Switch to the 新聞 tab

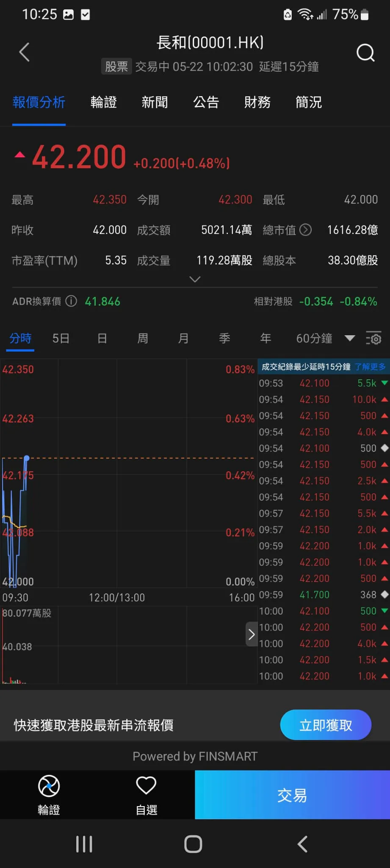(155, 102)
